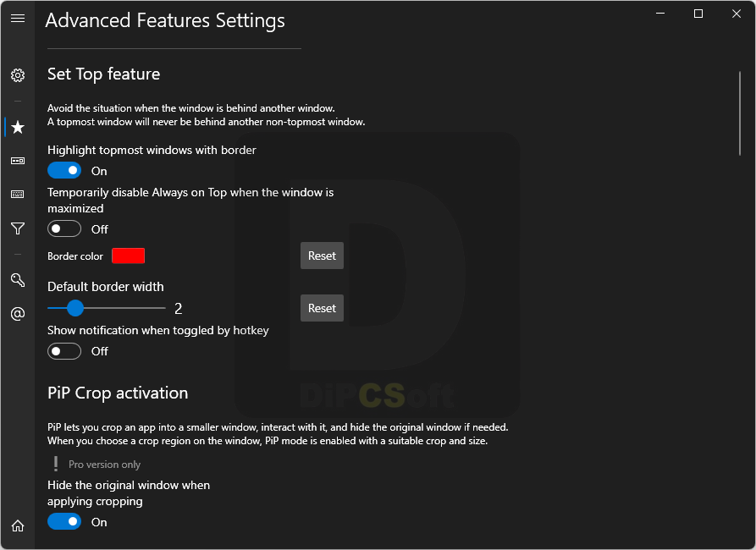Go to the home icon in sidebar
Viewport: 756px width, 550px height.
(x=18, y=526)
